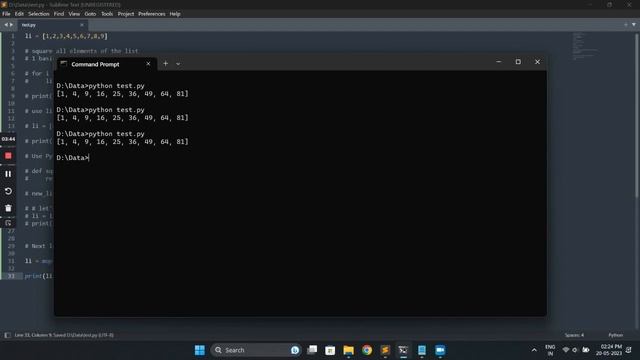
Task: Minimize the Command Prompt window
Action: click(499, 62)
